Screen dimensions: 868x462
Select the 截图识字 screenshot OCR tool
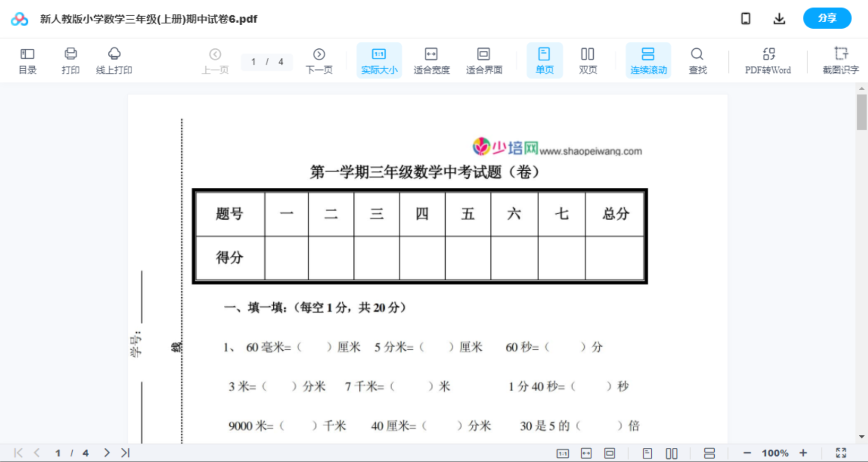(840, 60)
